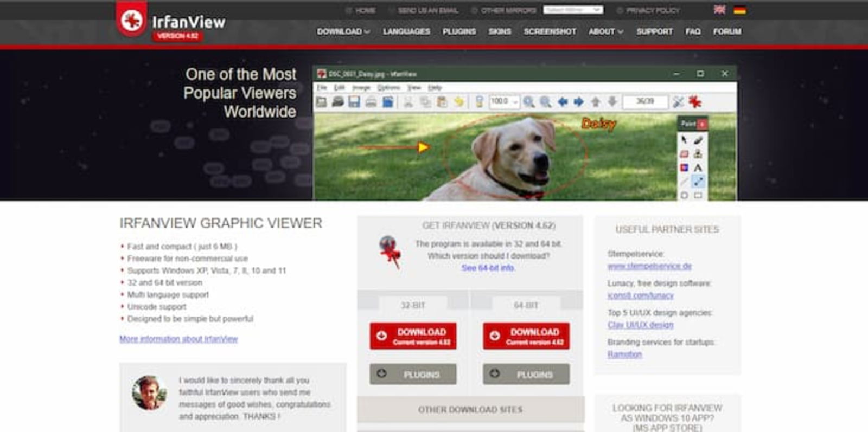Click the Options menu in banner window
The height and width of the screenshot is (432, 868).
(388, 87)
